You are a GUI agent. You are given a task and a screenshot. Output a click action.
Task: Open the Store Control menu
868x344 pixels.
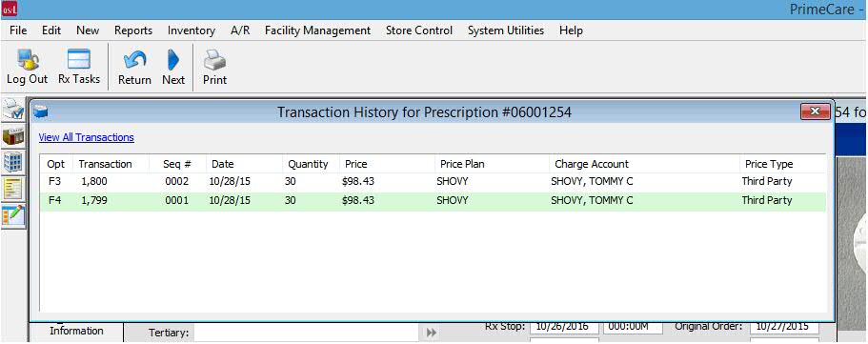[x=419, y=30]
